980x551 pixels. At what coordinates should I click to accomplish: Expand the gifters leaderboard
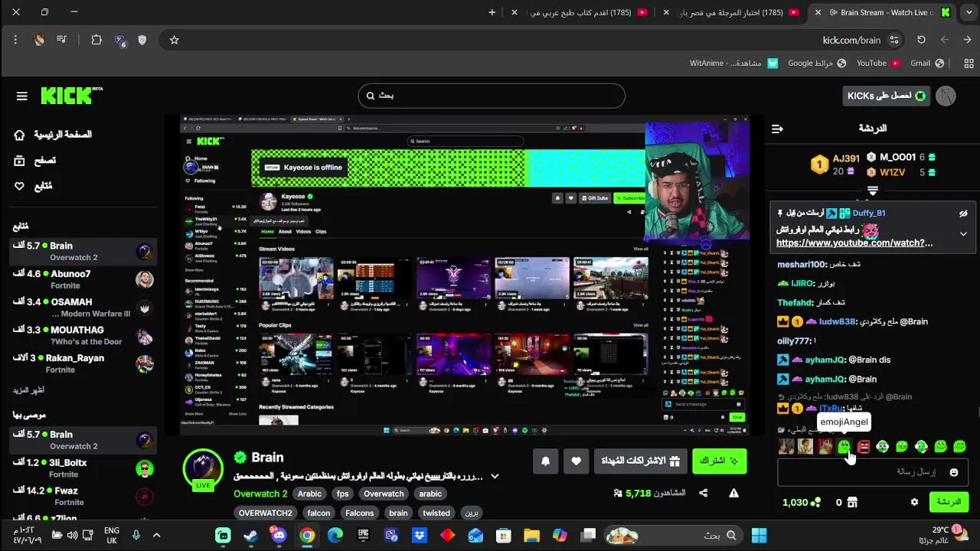[x=872, y=190]
